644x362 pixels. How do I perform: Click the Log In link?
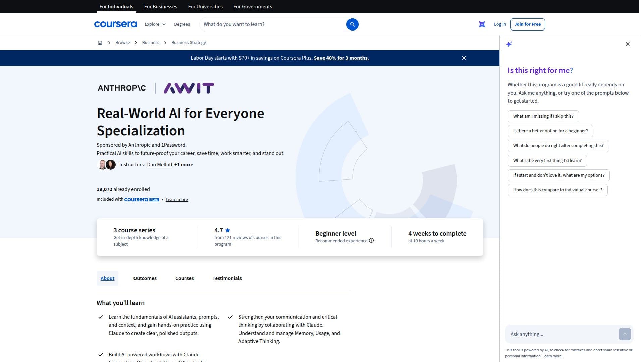[500, 24]
